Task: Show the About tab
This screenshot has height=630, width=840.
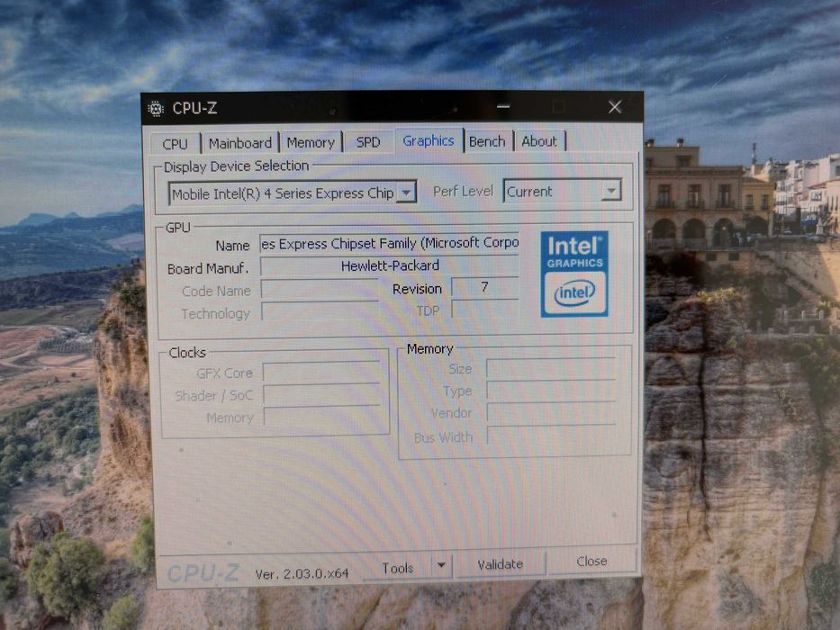Action: 539,141
